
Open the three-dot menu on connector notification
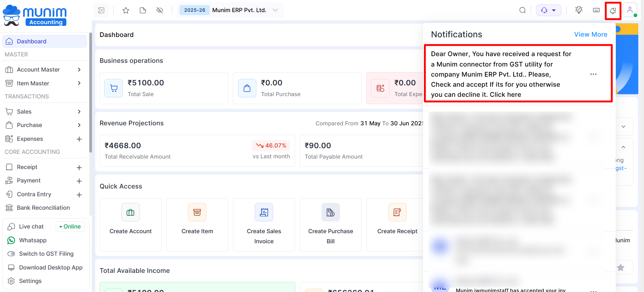[x=593, y=74]
